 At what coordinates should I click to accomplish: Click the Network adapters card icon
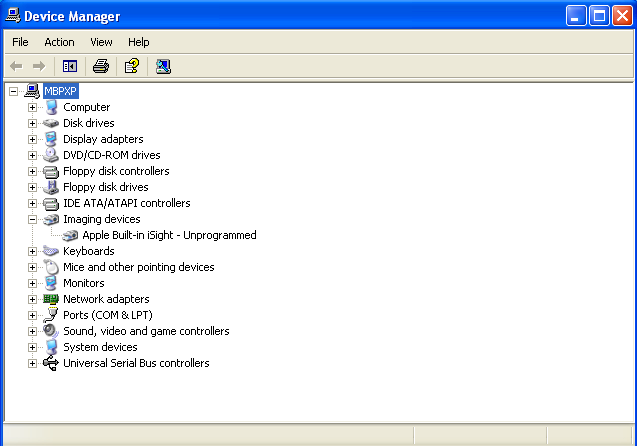pos(51,299)
